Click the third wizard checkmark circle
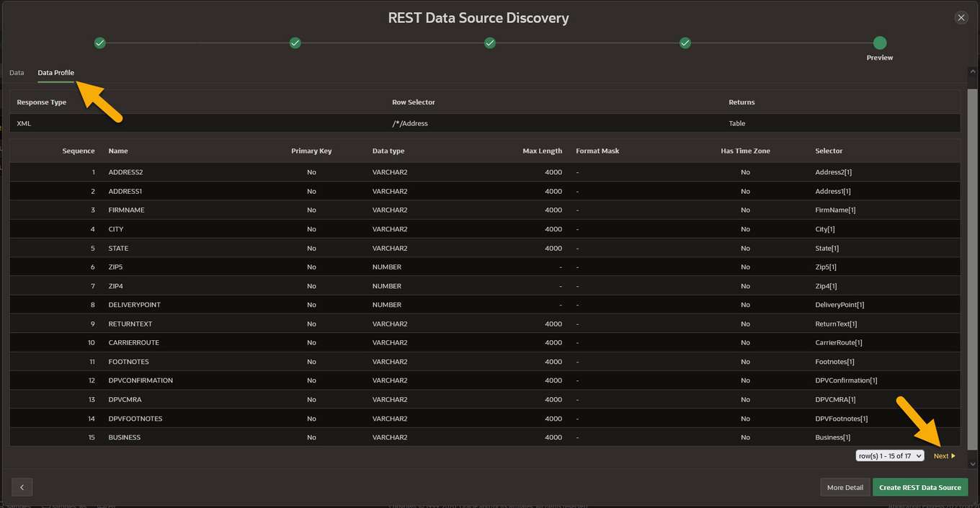 point(489,43)
